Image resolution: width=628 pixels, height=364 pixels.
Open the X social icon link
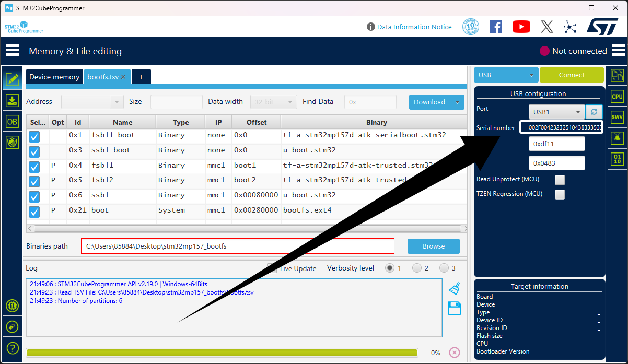[546, 27]
